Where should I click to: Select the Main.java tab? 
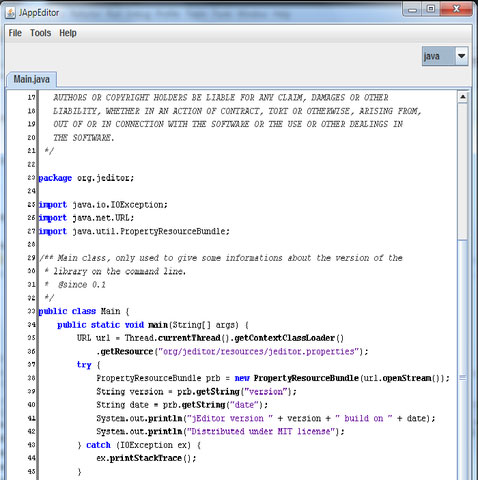32,79
